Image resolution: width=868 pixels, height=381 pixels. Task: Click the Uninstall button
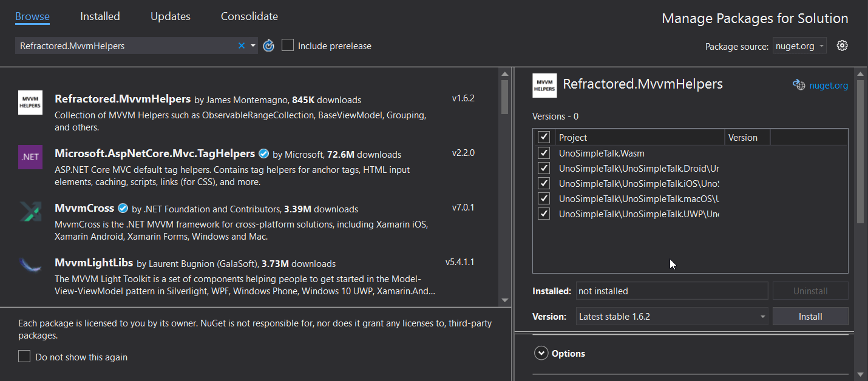click(810, 291)
